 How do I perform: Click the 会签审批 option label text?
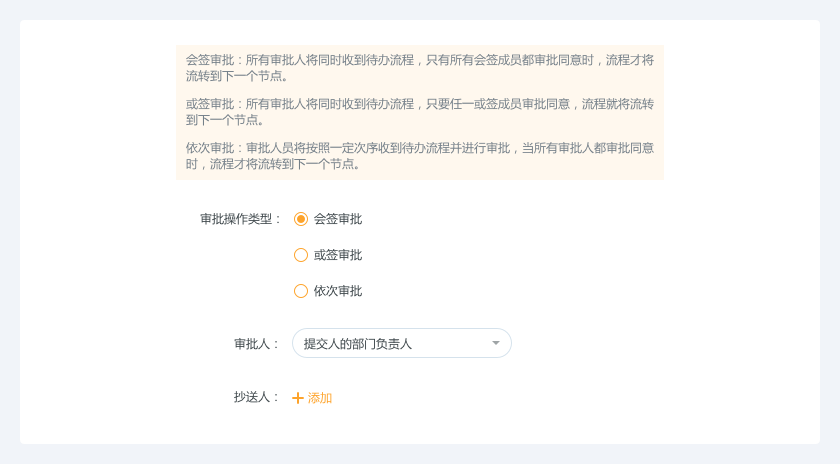338,219
